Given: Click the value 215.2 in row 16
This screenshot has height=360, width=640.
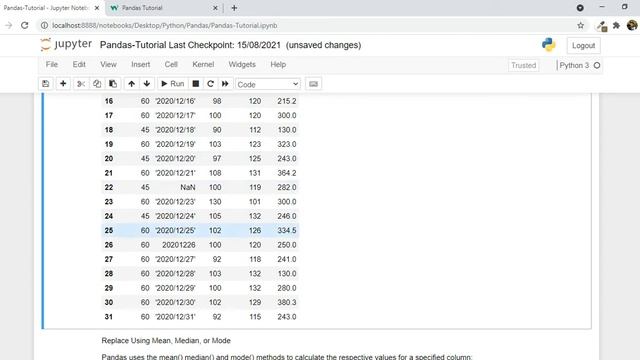Looking at the screenshot, I should pos(287,101).
